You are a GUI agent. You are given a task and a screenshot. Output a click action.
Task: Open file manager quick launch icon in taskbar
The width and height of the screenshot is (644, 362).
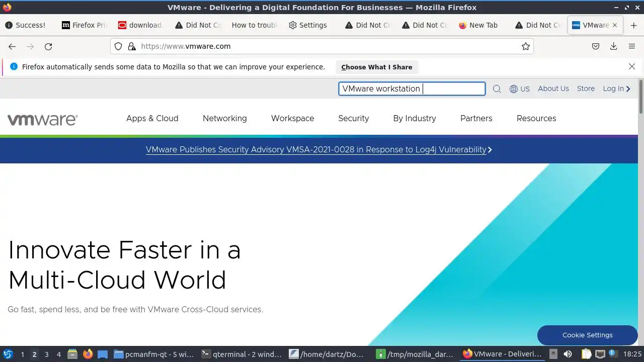point(72,354)
